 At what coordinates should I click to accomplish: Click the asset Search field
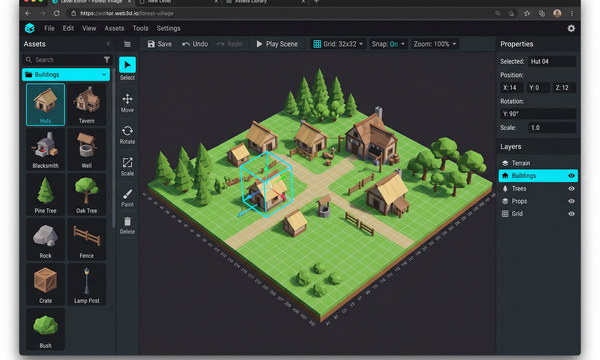[x=66, y=60]
